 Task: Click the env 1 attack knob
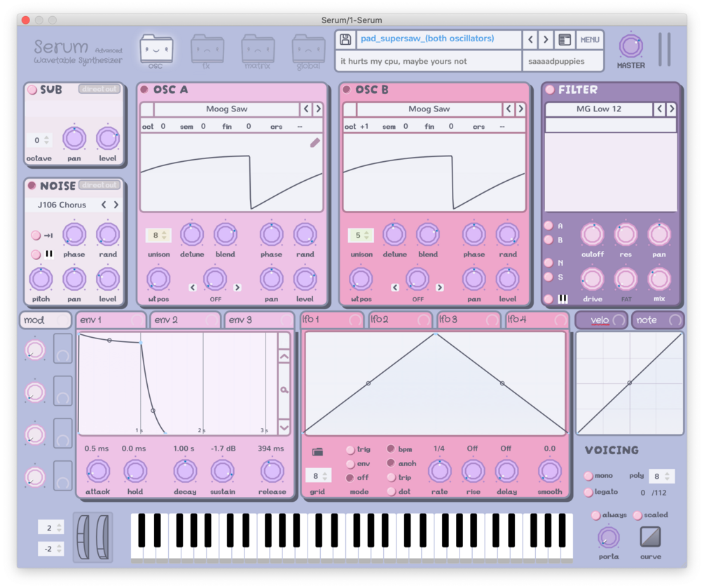tap(98, 471)
